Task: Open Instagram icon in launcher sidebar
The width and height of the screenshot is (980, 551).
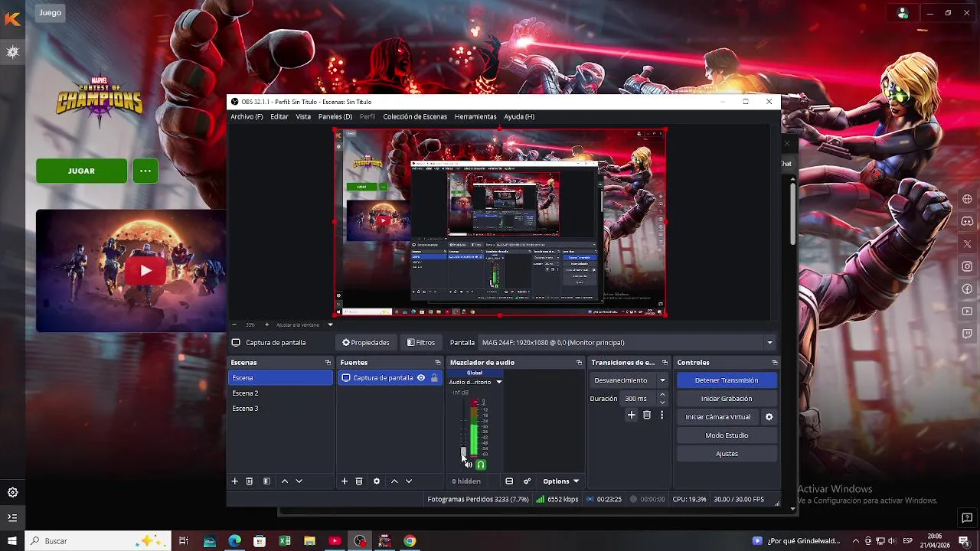Action: (x=968, y=266)
